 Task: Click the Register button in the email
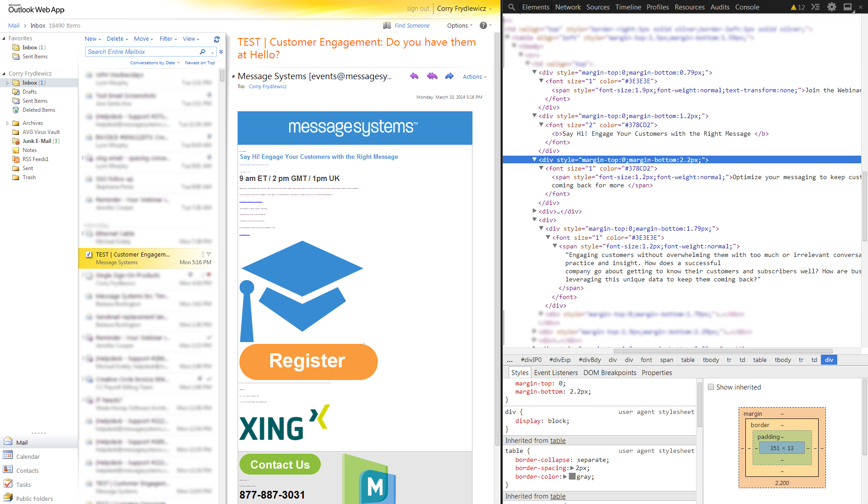[308, 361]
